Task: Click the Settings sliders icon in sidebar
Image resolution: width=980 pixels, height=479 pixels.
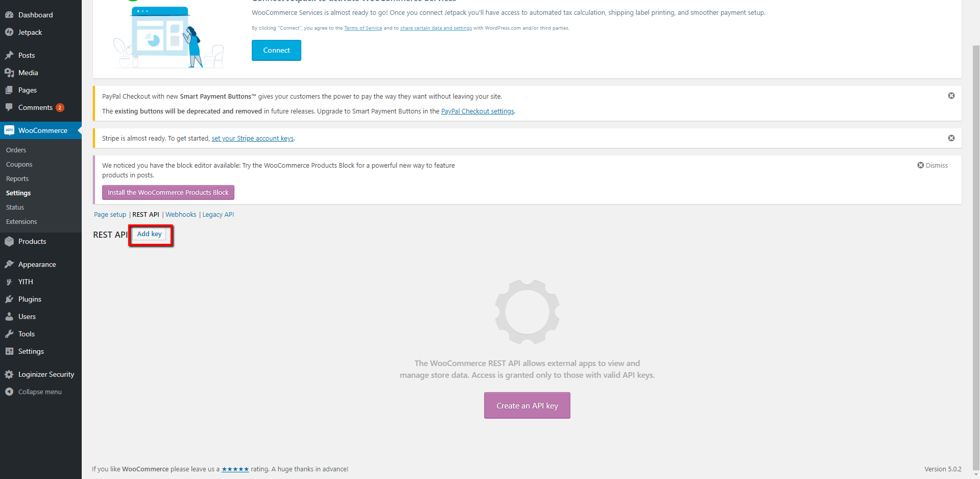Action: click(9, 351)
